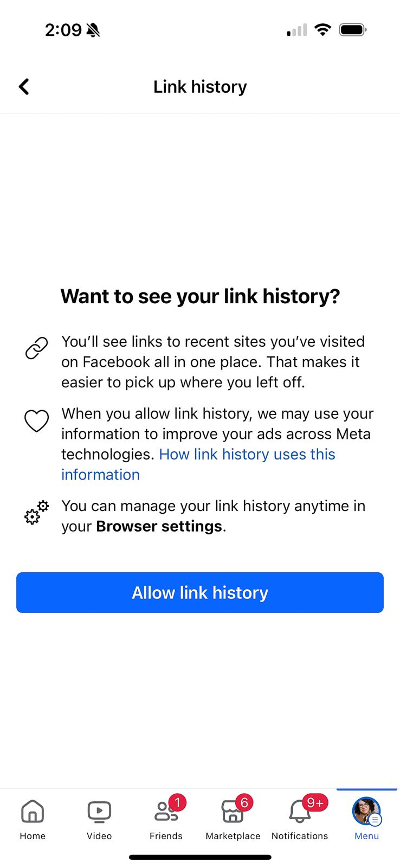Click the heart icon beside ads text

pos(36,421)
